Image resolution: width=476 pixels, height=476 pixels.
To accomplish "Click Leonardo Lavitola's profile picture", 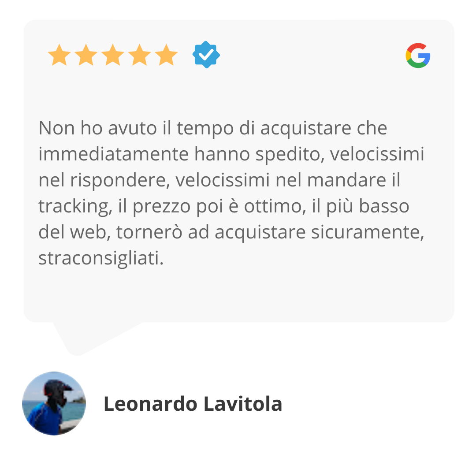I will click(54, 403).
